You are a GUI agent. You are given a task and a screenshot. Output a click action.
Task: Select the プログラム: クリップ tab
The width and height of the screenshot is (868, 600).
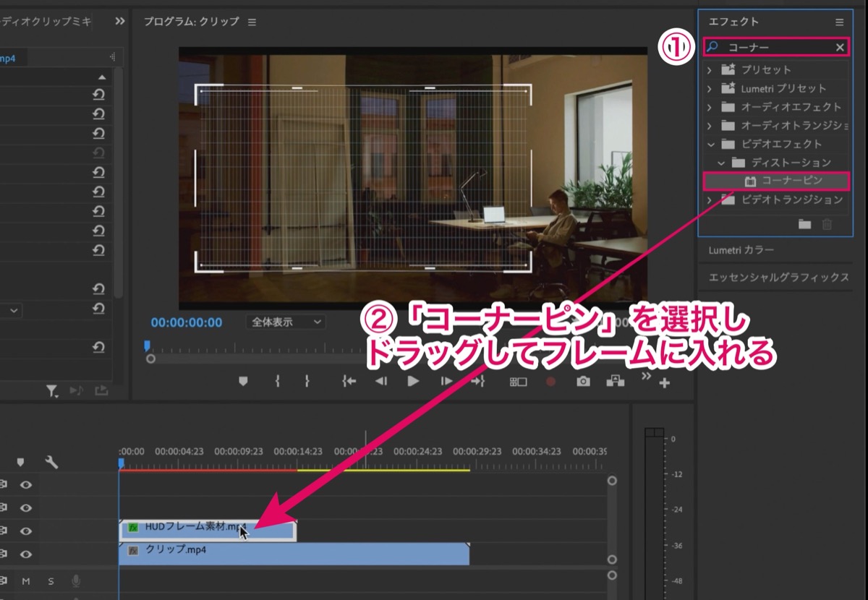(191, 22)
